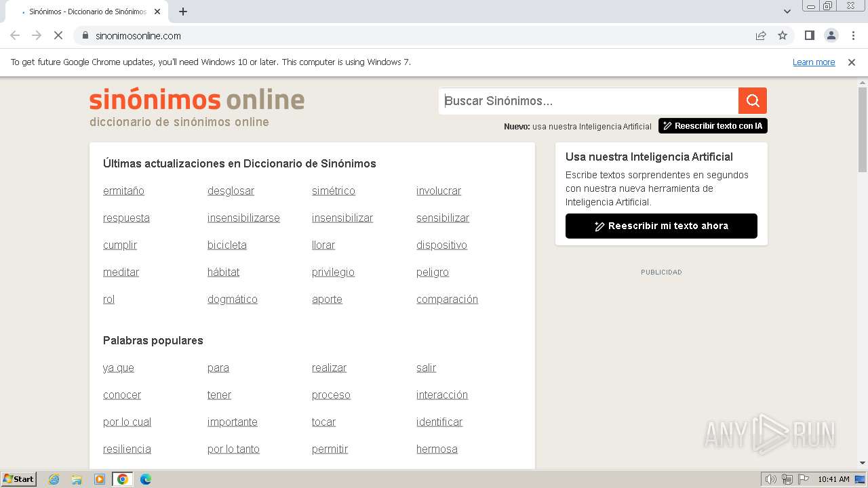This screenshot has height=488, width=868.
Task: Click the scrollbar down arrow
Action: 863,464
